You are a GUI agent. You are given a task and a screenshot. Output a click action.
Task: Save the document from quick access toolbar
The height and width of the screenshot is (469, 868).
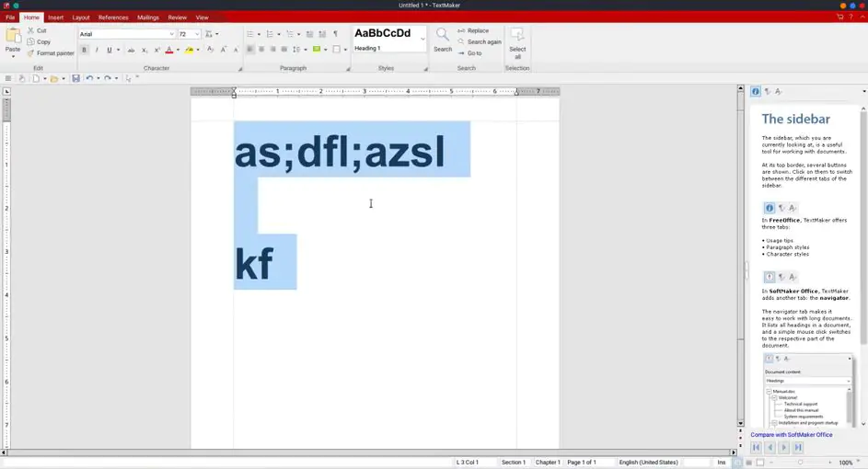pos(75,78)
